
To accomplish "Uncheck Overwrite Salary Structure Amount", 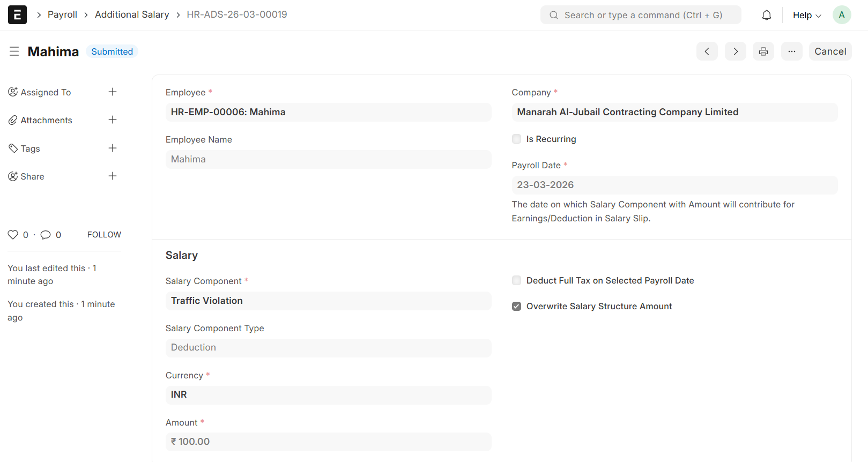I will (x=516, y=307).
